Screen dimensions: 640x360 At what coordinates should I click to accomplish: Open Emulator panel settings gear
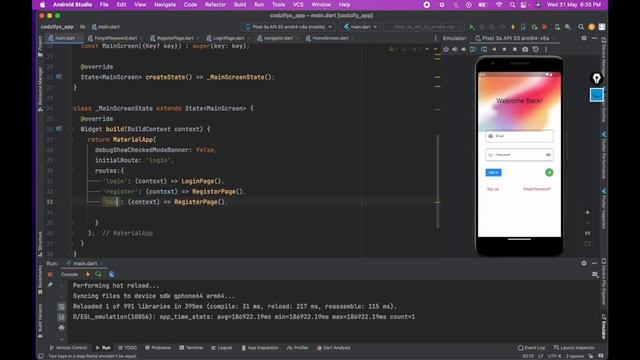tap(584, 38)
